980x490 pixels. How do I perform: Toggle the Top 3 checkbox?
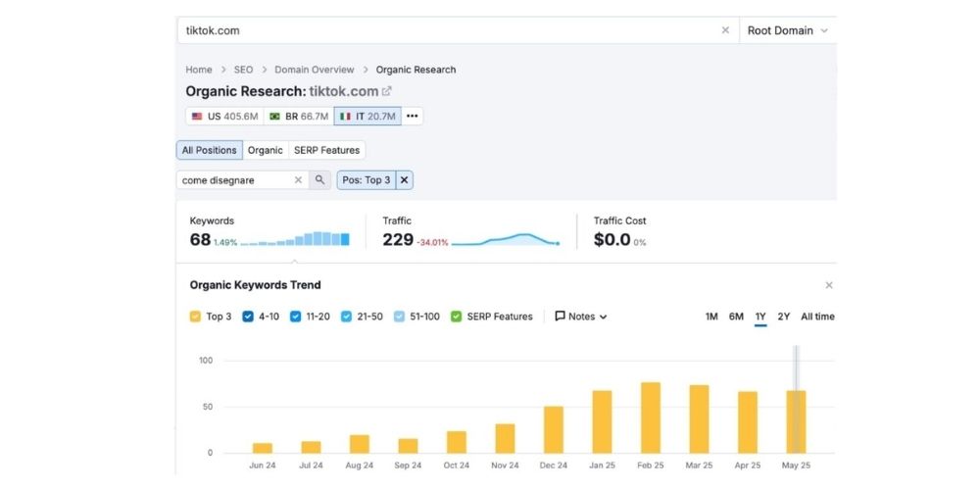[x=195, y=317]
